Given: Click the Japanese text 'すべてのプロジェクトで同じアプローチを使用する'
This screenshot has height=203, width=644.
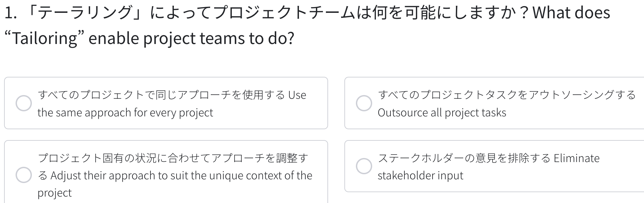Looking at the screenshot, I should [161, 95].
